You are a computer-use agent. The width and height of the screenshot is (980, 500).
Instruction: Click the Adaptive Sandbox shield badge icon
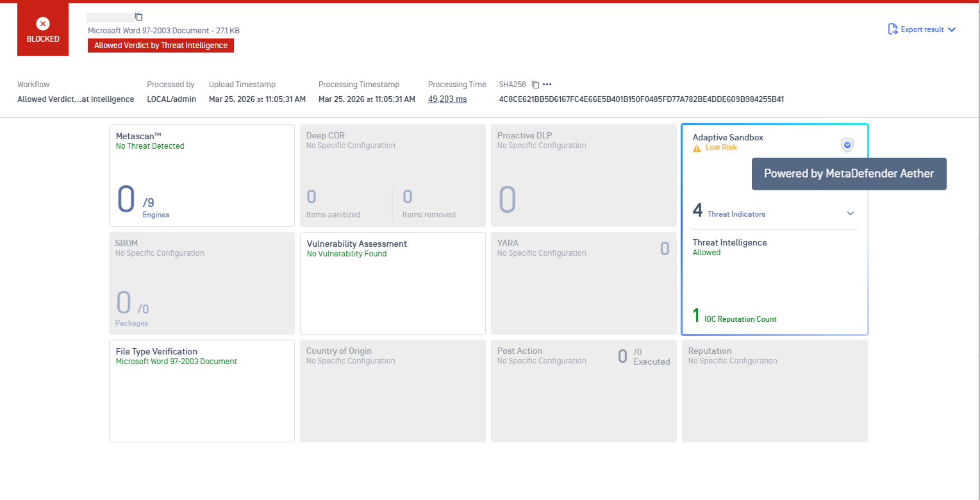click(847, 145)
